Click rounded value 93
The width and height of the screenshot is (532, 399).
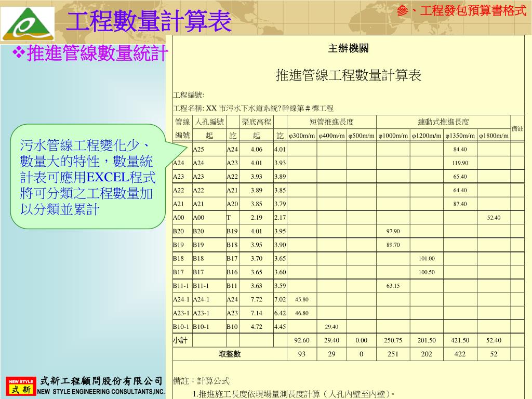[302, 354]
